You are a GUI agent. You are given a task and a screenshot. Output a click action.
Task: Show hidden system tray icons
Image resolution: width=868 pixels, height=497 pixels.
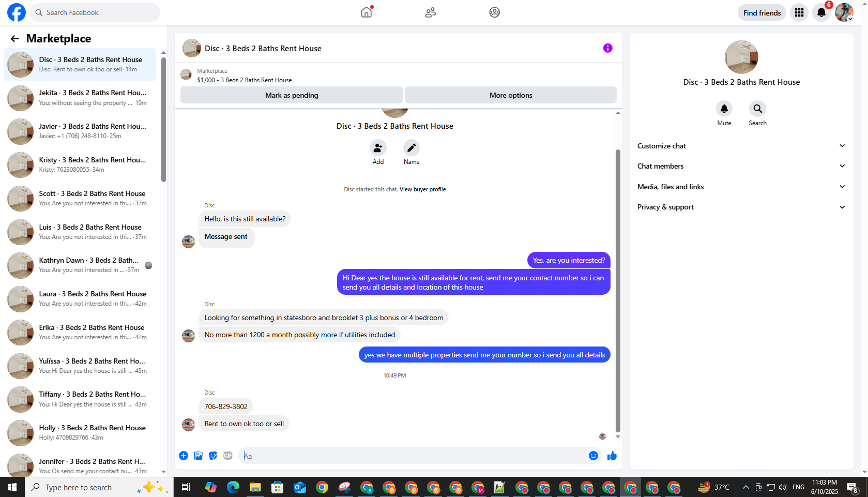click(x=745, y=487)
